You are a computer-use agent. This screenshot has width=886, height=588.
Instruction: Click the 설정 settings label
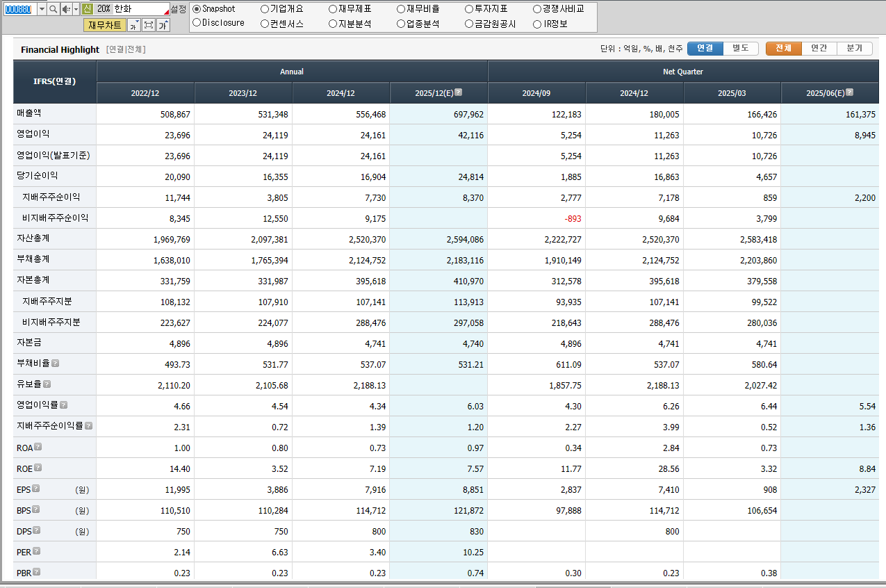click(x=178, y=9)
